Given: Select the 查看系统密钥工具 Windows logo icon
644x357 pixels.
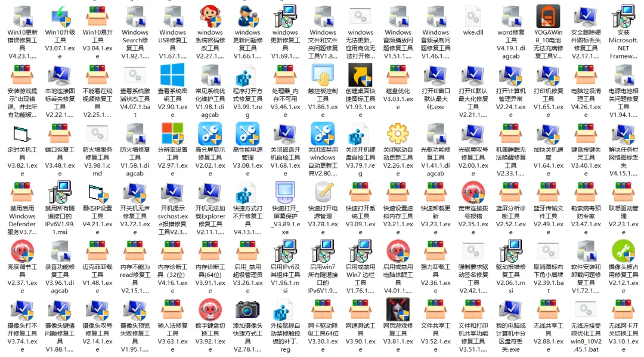Looking at the screenshot, I should tap(172, 75).
